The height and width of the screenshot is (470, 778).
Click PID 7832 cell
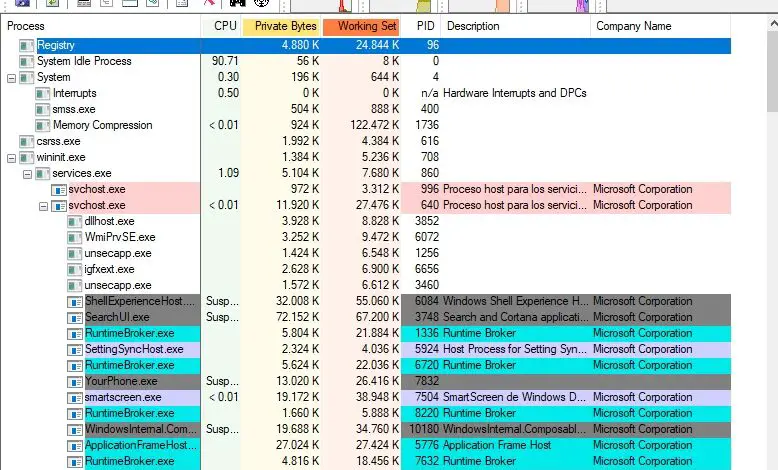point(427,381)
